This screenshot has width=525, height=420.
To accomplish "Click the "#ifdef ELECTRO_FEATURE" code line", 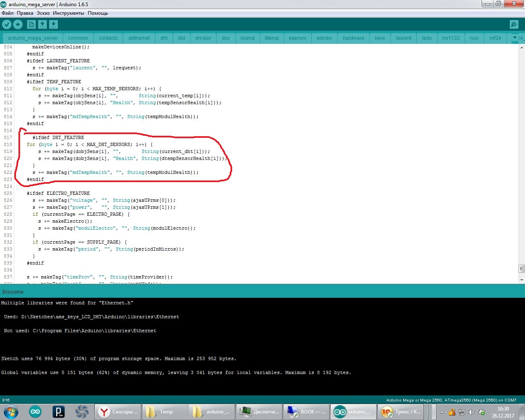I will coord(58,194).
